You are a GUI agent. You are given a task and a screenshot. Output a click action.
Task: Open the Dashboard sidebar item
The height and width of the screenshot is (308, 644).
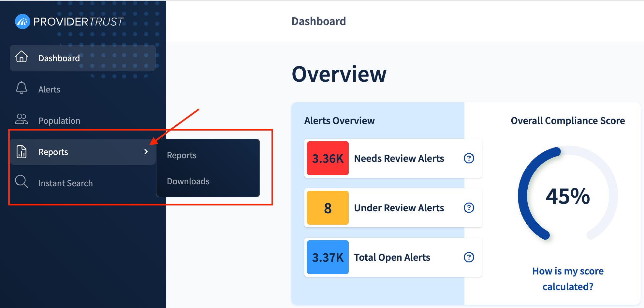[x=83, y=58]
